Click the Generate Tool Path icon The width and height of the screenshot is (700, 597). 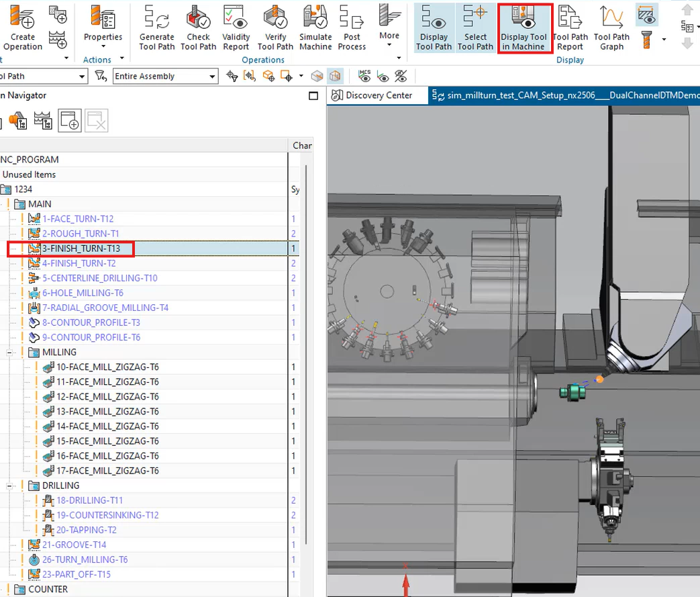pos(156,27)
